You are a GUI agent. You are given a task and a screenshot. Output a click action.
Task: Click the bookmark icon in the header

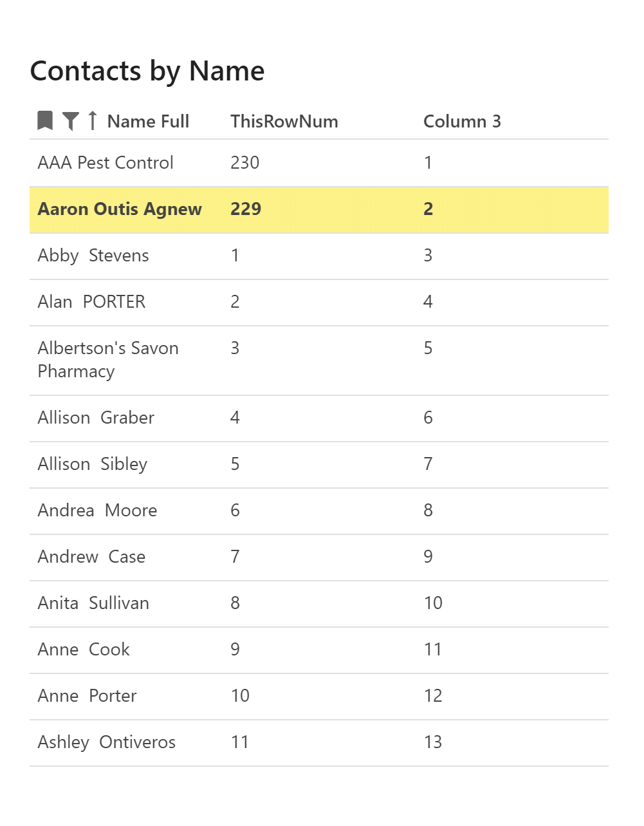pos(45,120)
